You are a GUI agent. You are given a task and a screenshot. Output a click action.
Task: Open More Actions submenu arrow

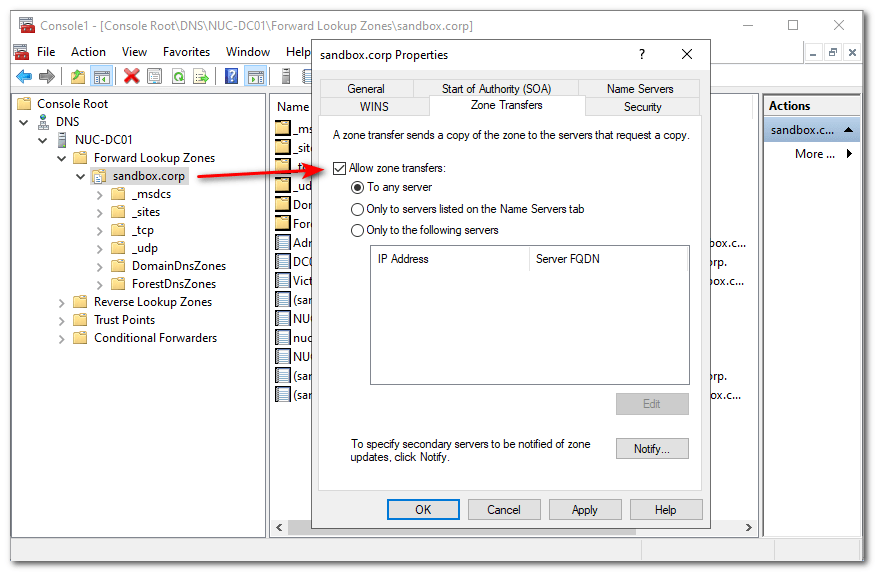click(x=849, y=154)
